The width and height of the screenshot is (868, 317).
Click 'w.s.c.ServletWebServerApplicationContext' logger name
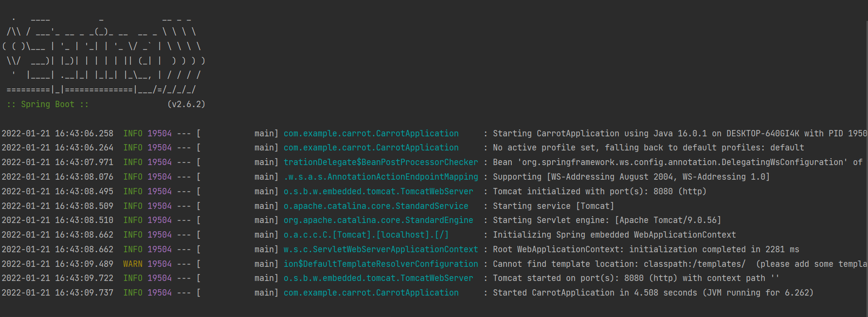point(381,249)
